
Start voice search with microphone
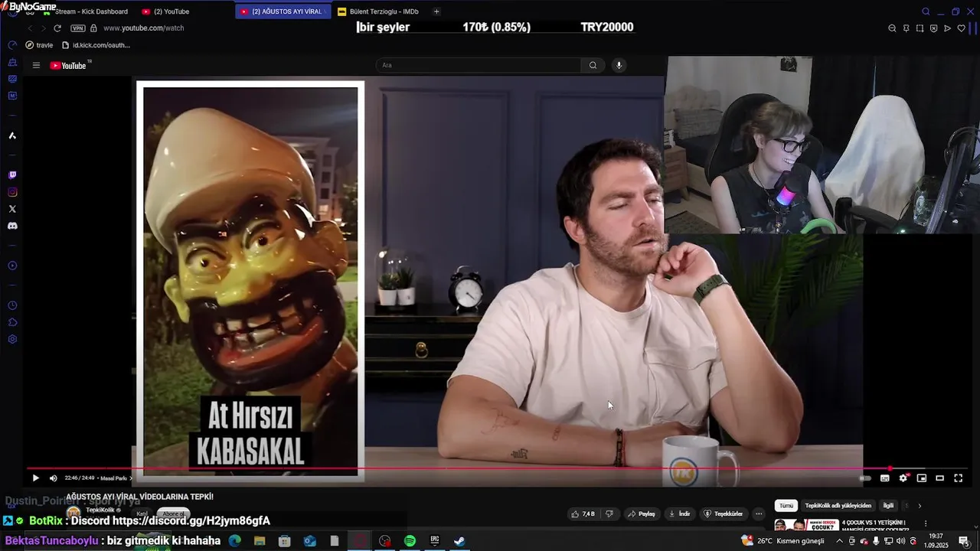[619, 65]
